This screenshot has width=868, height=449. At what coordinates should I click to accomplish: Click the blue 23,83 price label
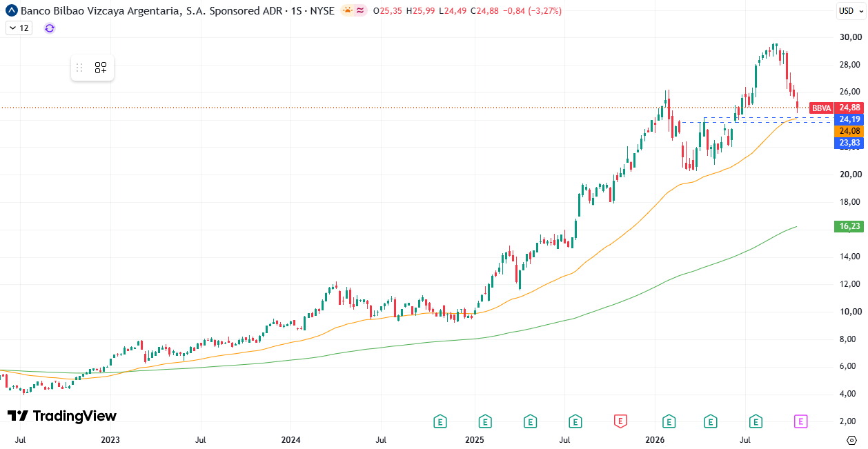(849, 143)
